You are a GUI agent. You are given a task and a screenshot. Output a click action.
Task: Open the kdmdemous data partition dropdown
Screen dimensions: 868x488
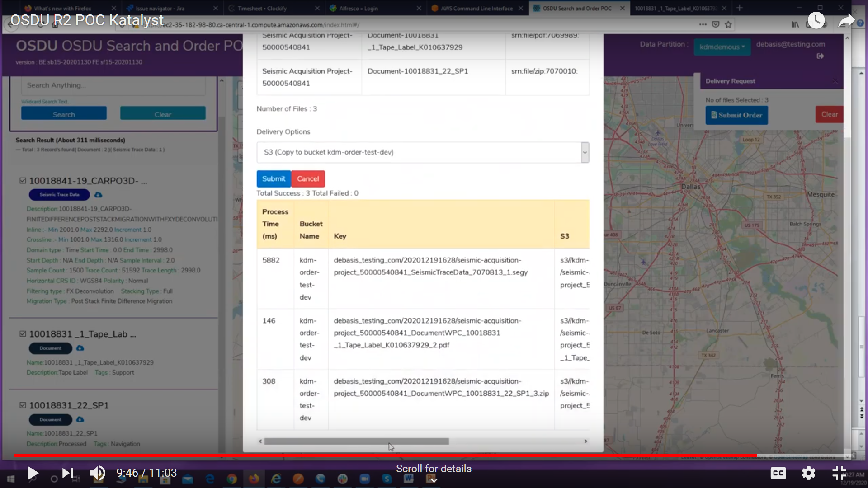tap(722, 47)
